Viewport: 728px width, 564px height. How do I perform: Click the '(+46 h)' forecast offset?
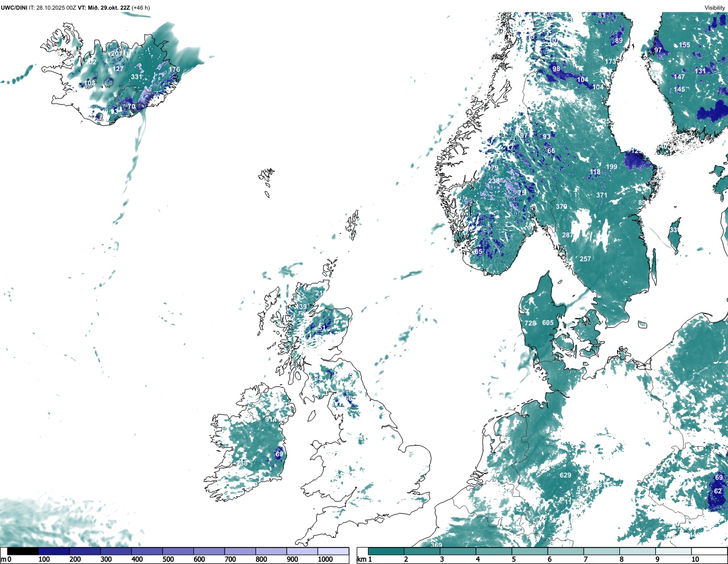[140, 7]
